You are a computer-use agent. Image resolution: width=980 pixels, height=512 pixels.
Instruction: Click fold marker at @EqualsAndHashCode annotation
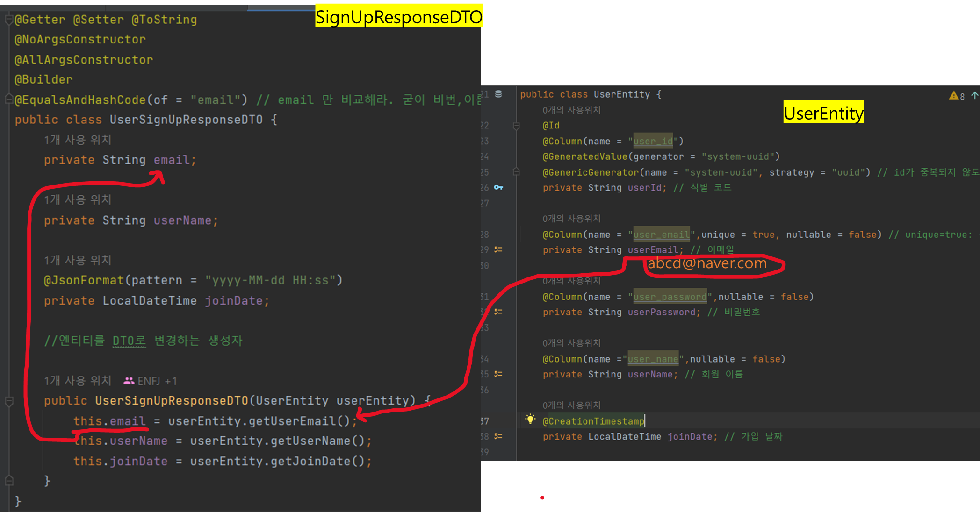point(8,100)
